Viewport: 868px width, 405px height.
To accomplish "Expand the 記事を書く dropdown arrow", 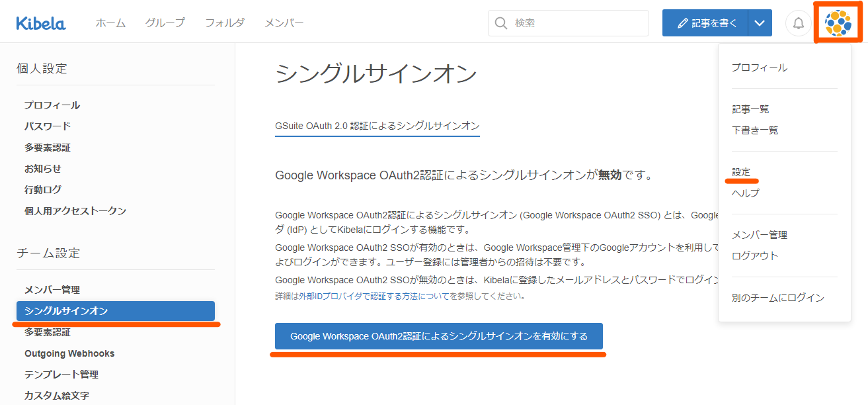I will coord(760,23).
